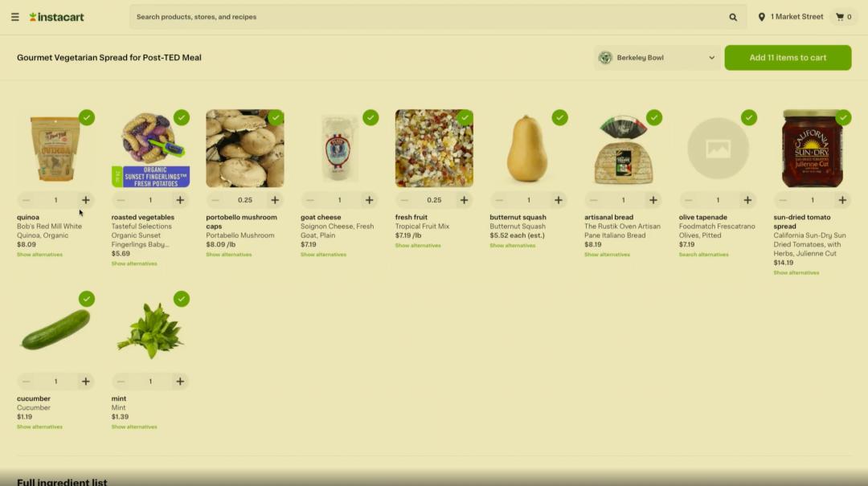Deselect the butternut squash checkmark
The height and width of the screenshot is (486, 868).
pos(559,117)
